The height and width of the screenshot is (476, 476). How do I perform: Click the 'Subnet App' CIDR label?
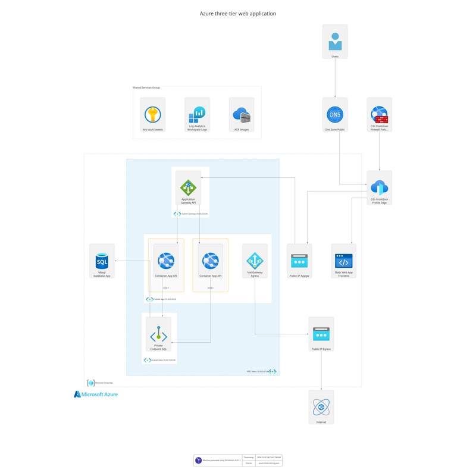[165, 299]
